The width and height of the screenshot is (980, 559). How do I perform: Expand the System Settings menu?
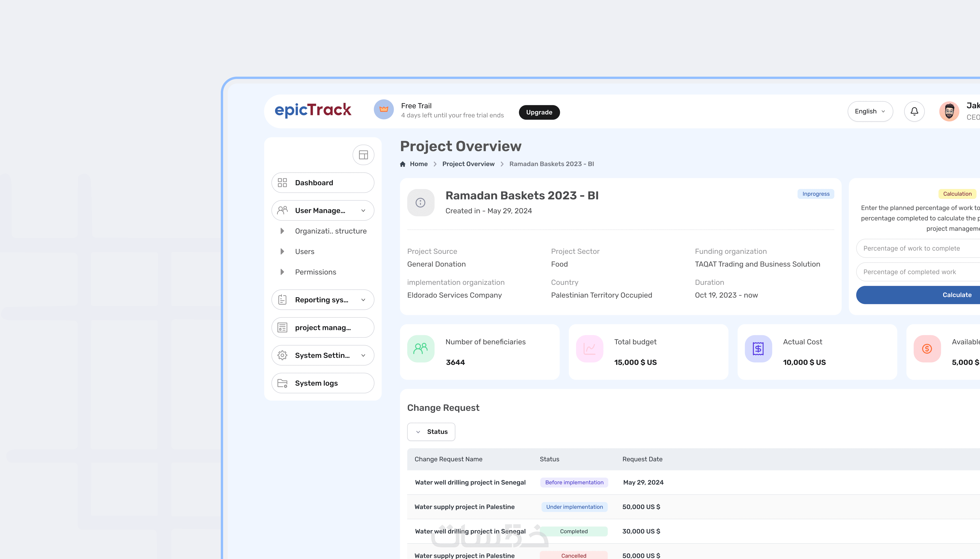pyautogui.click(x=323, y=356)
